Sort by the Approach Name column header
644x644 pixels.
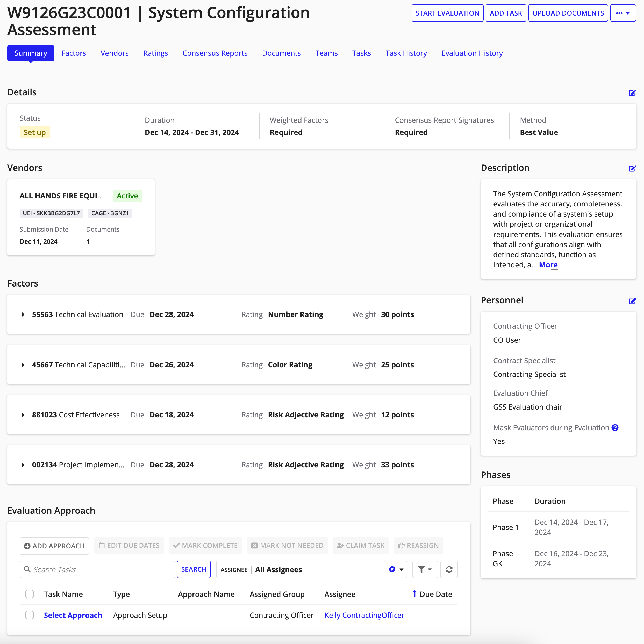click(206, 594)
